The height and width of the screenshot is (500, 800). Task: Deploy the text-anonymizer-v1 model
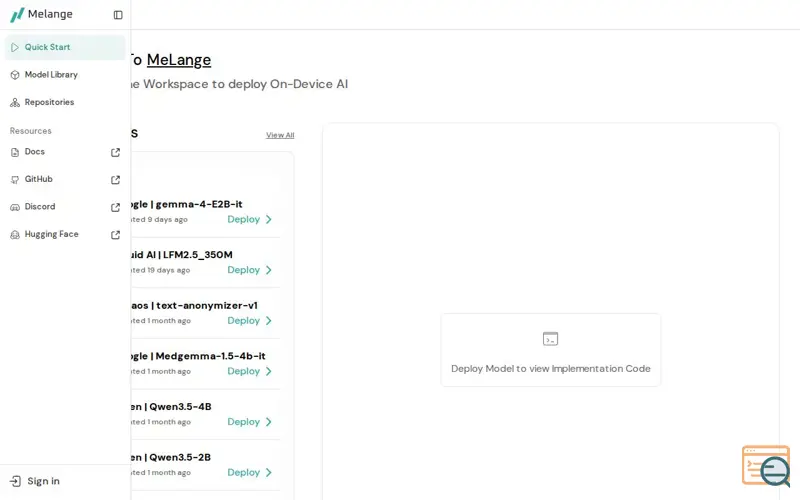pos(243,320)
